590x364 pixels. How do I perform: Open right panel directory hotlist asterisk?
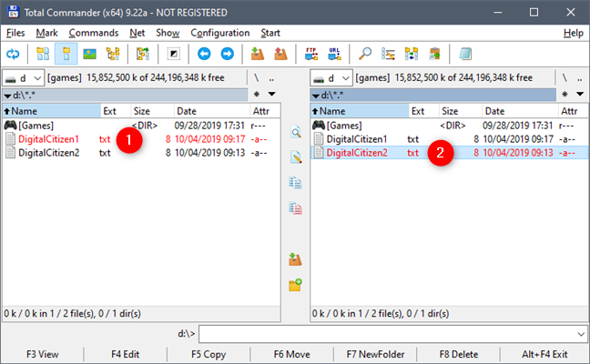click(x=565, y=95)
